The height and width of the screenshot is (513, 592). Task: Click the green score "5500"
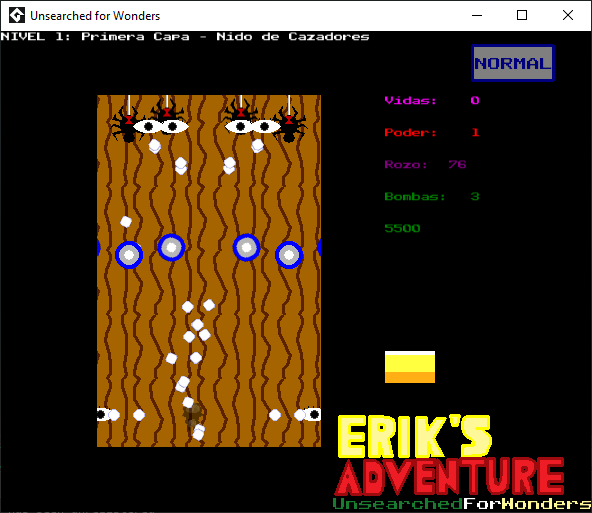coord(402,228)
